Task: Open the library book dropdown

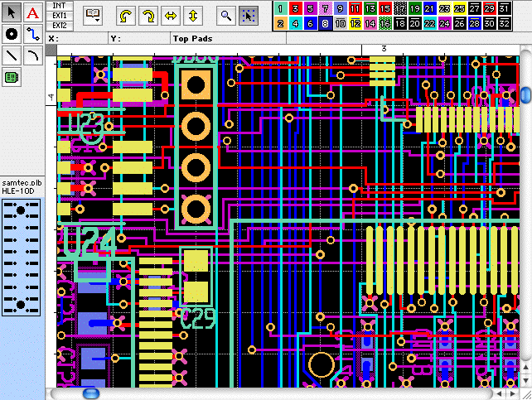Action: click(x=93, y=16)
